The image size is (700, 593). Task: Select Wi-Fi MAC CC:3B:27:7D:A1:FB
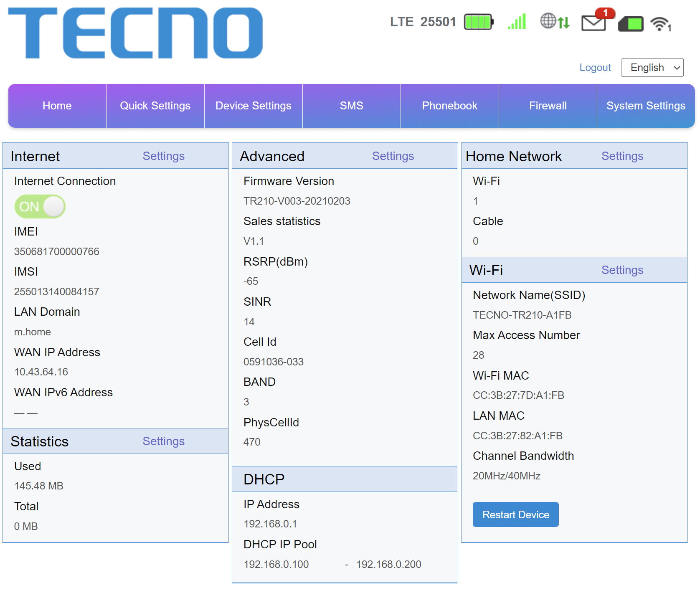point(519,395)
